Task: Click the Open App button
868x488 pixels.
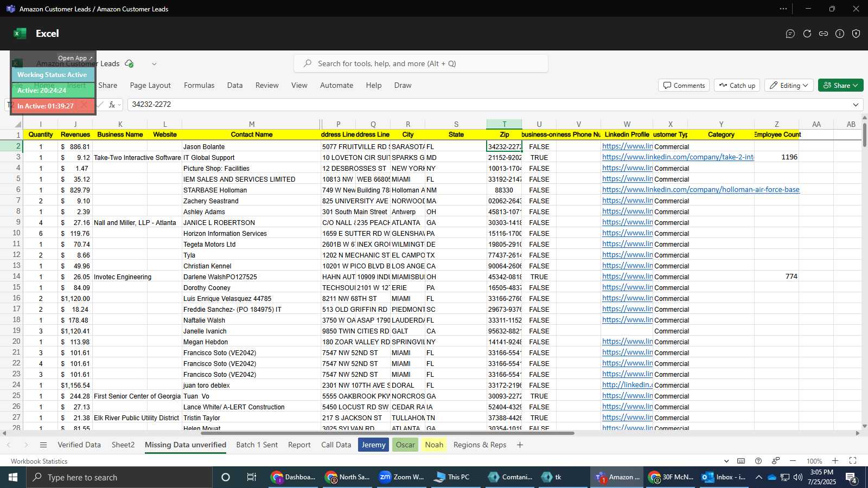Action: (75, 58)
